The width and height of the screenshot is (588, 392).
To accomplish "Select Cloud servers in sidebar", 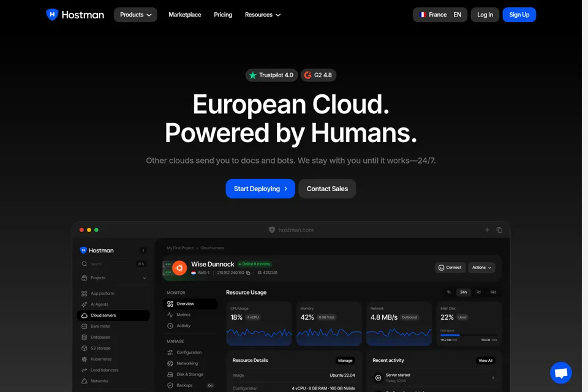I will click(x=113, y=315).
